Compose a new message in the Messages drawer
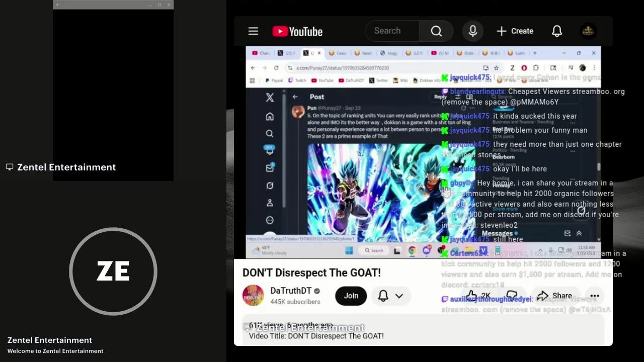This screenshot has height=362, width=644. tap(568, 233)
